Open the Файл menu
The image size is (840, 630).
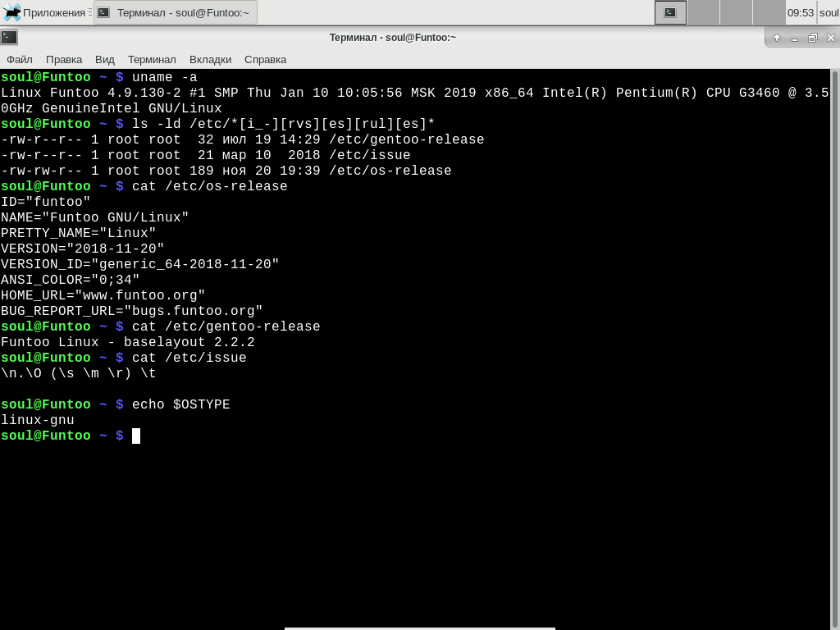pos(20,59)
